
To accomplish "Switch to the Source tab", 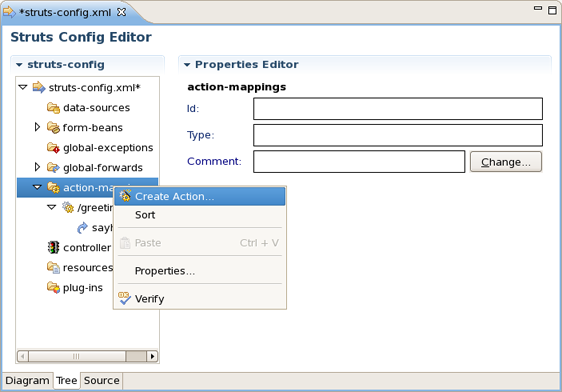I will tap(102, 381).
